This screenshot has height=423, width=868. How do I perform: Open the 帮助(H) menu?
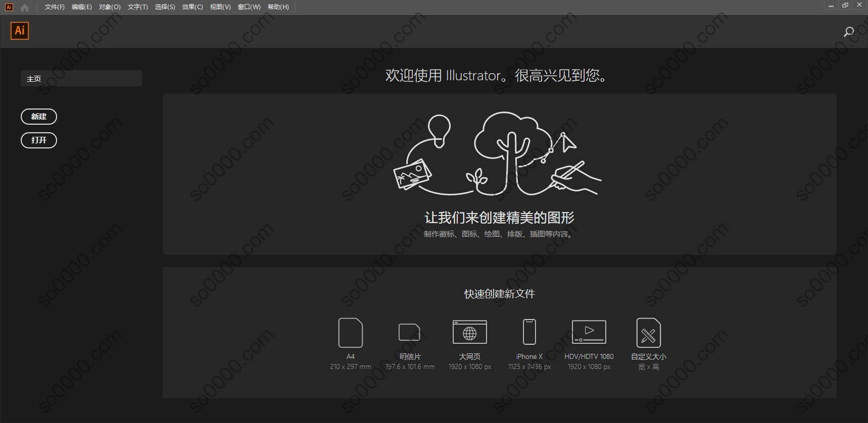point(278,7)
